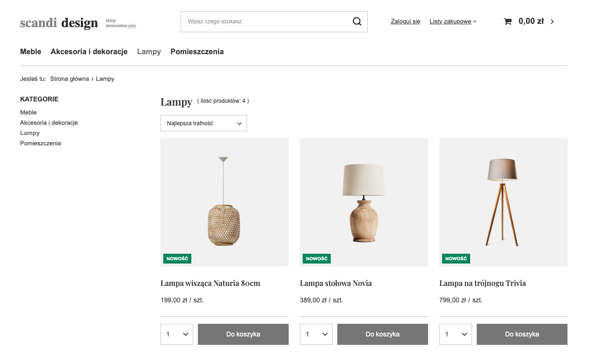The image size is (589, 364).
Task: Open the Meble menu in top navigation
Action: pyautogui.click(x=31, y=52)
